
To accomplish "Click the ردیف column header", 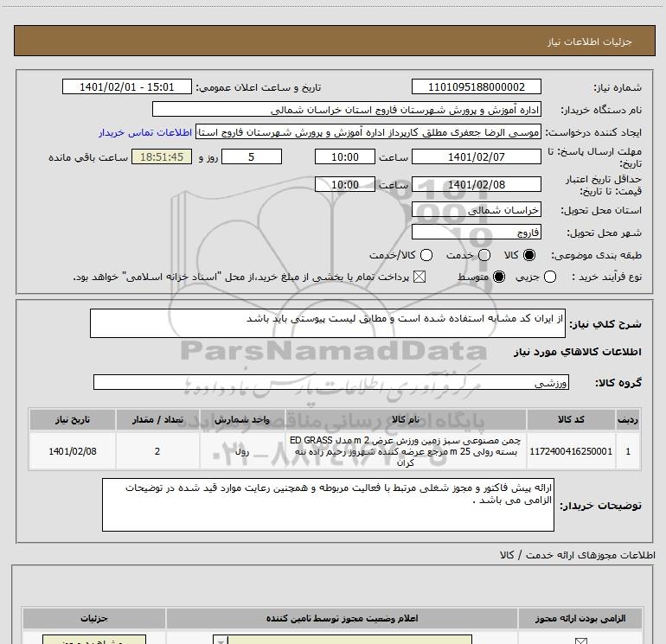I will click(x=628, y=420).
